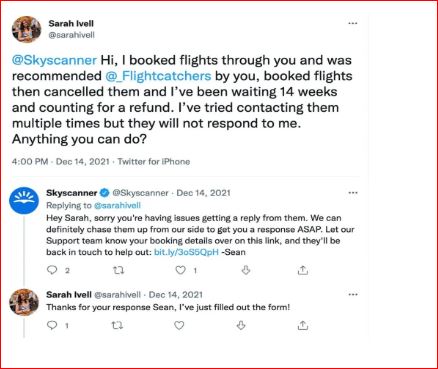The image size is (438, 369).
Task: Click @sarahivell in 'Replying to' line
Action: pyautogui.click(x=117, y=205)
